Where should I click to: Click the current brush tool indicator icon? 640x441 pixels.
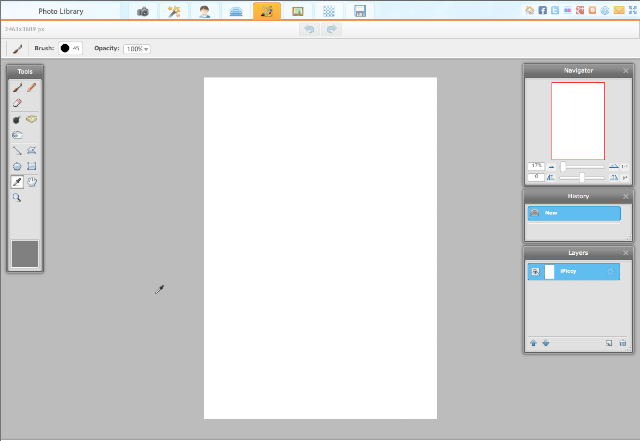click(18, 49)
